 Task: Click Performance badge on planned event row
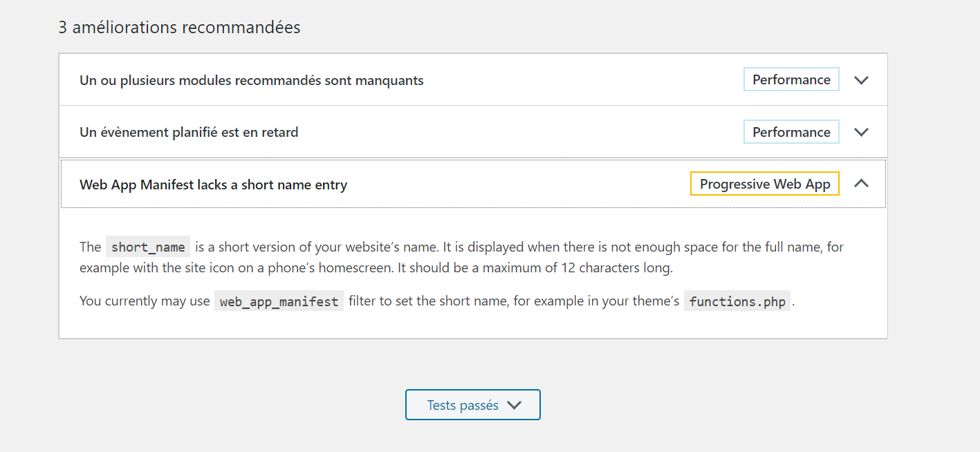(791, 132)
